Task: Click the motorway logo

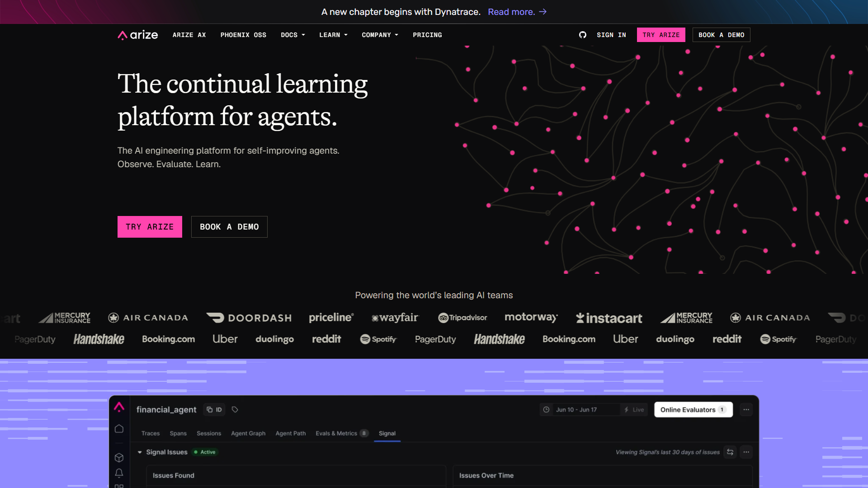Action: click(x=531, y=317)
